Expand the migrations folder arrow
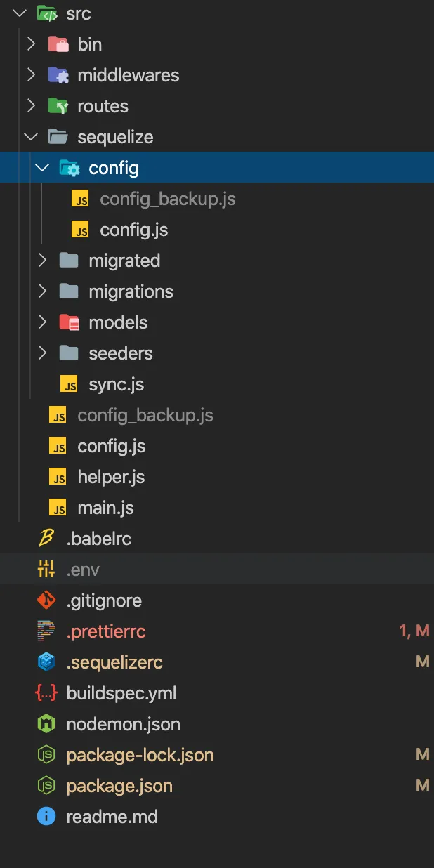This screenshot has width=434, height=868. [42, 291]
